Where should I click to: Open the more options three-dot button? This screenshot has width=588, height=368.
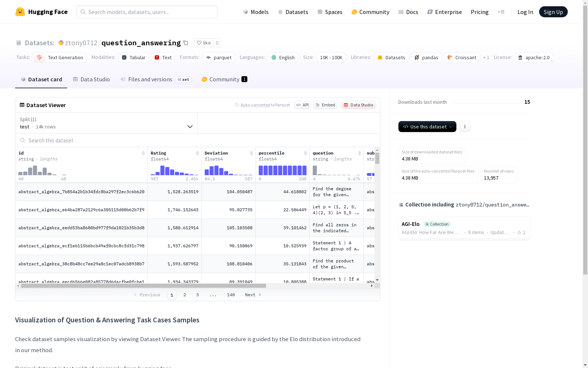click(x=465, y=127)
